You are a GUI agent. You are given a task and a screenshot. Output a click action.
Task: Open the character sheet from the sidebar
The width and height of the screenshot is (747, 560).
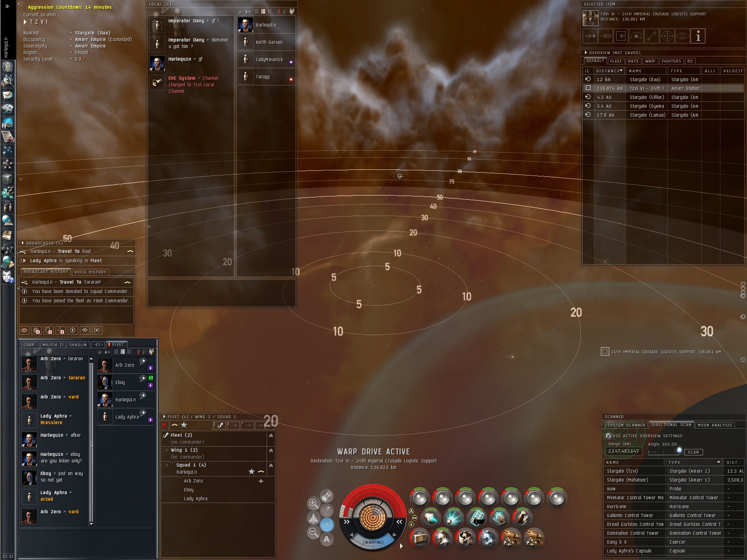pyautogui.click(x=8, y=67)
